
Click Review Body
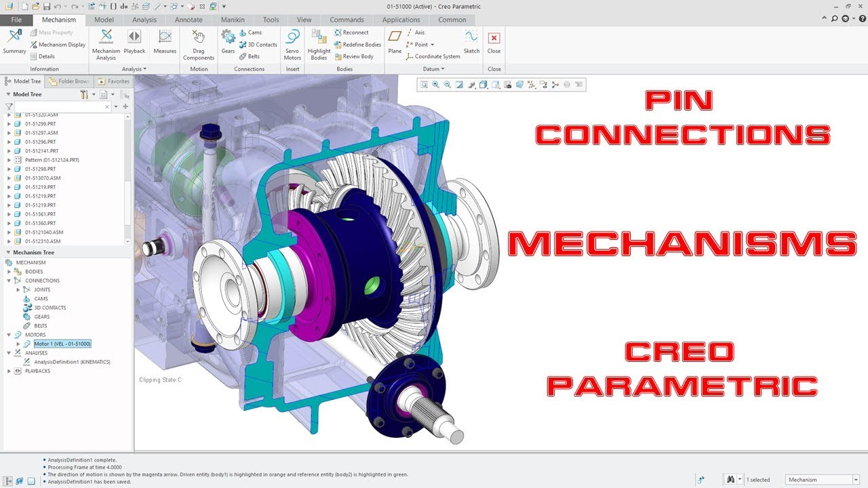tap(353, 56)
